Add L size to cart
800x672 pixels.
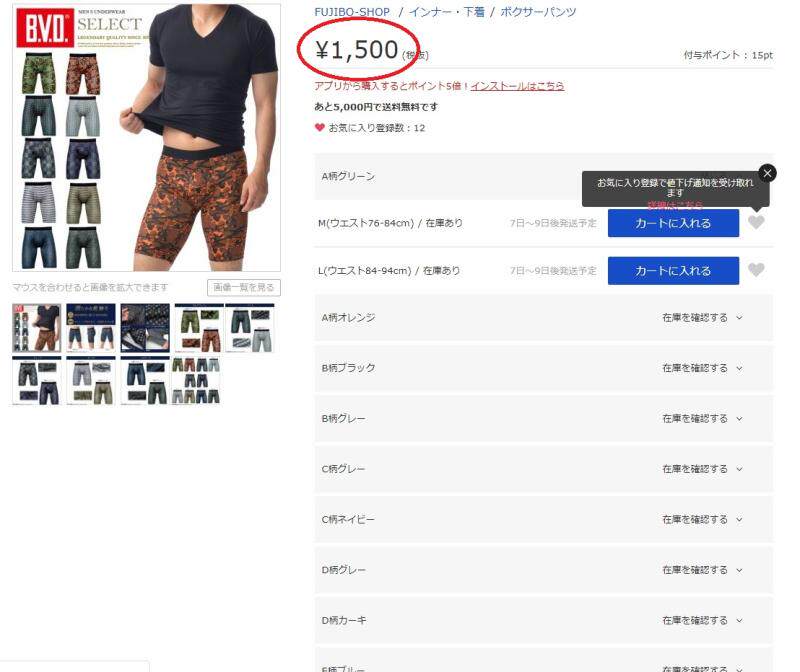673,270
